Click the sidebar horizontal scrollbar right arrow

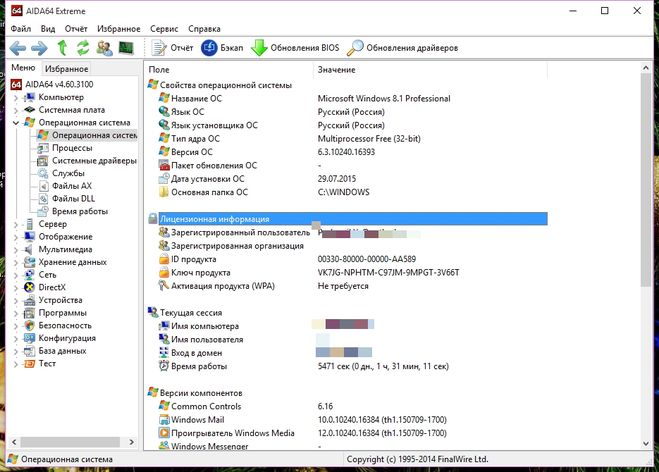132,442
